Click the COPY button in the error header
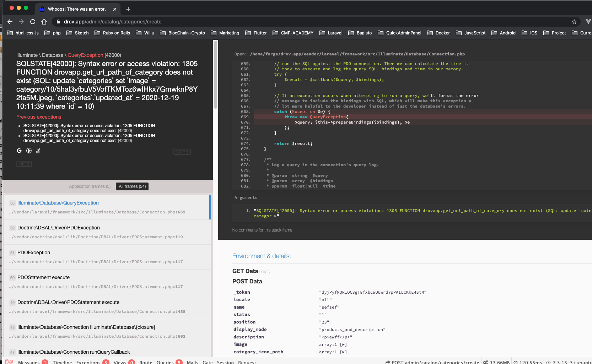 click(x=182, y=152)
